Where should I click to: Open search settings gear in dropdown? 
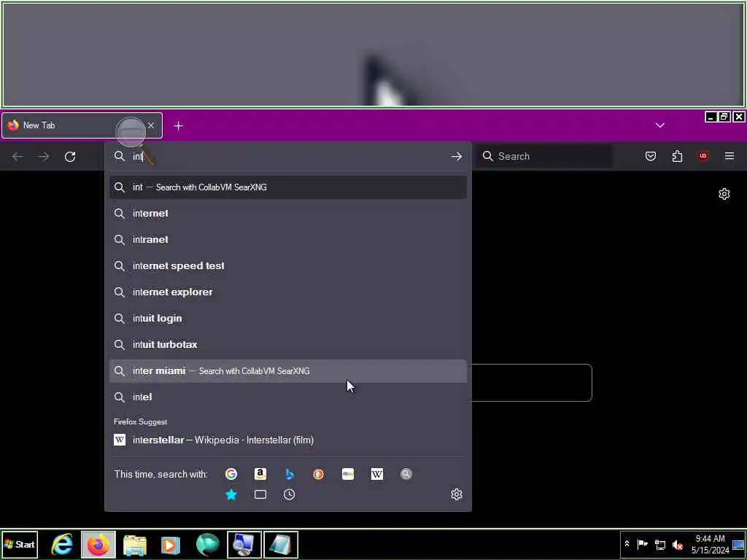(457, 494)
